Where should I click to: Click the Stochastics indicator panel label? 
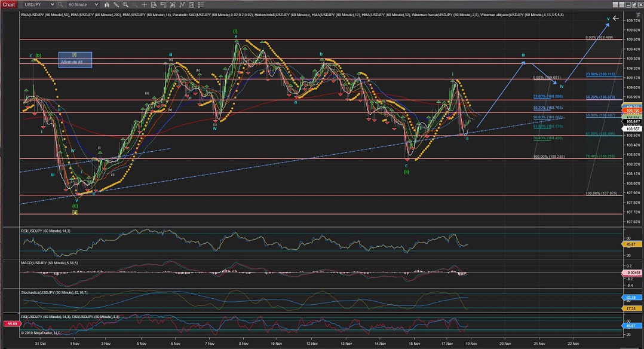[54, 293]
